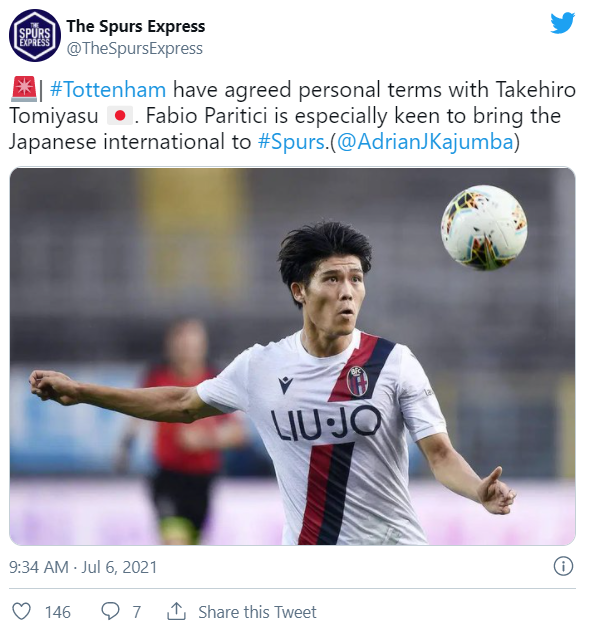Click the Twitter bird logo
590x626 pixels.
point(562,23)
